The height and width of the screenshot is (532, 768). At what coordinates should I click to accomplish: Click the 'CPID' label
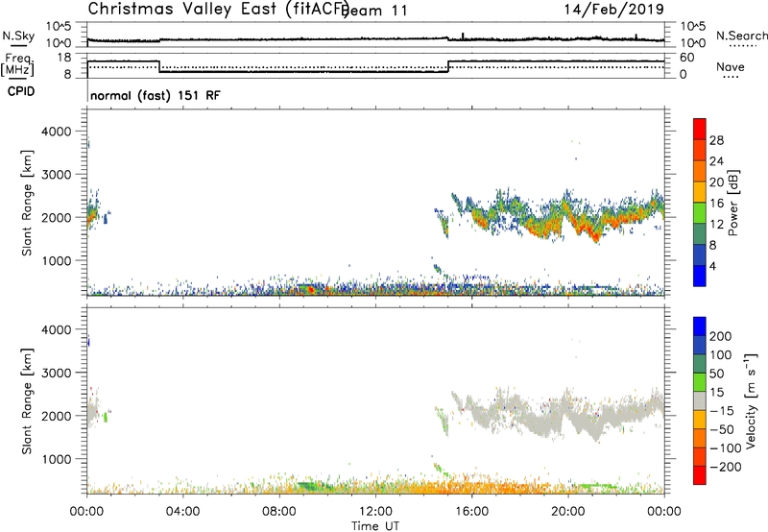pos(21,91)
